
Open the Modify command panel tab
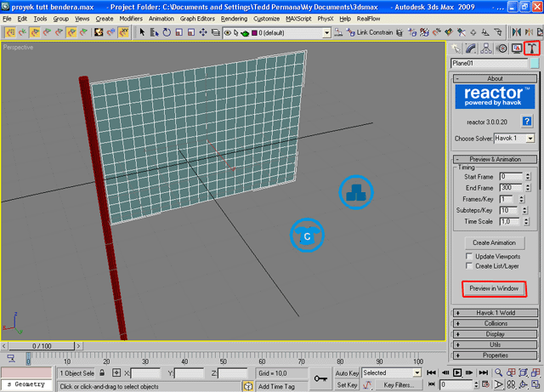tap(471, 48)
